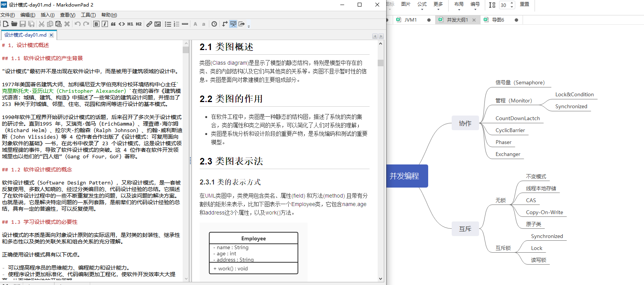
Task: Open the 插入(I) menu
Action: coord(47,15)
